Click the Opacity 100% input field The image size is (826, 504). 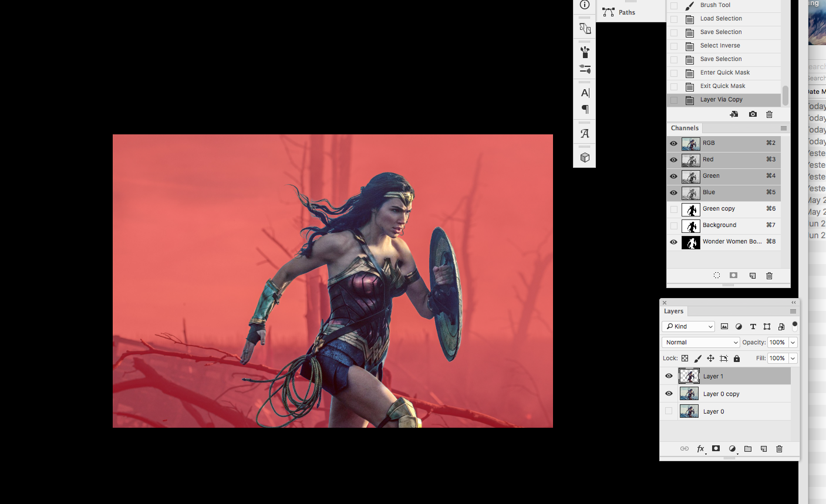coord(777,342)
